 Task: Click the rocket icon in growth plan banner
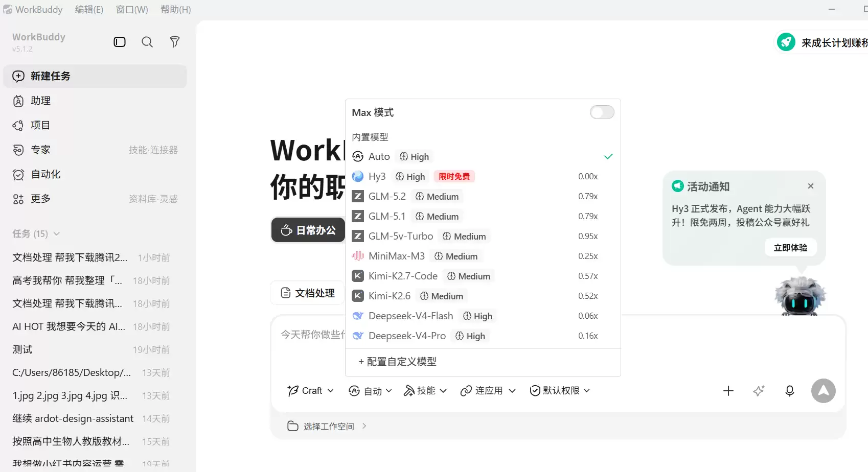(786, 42)
